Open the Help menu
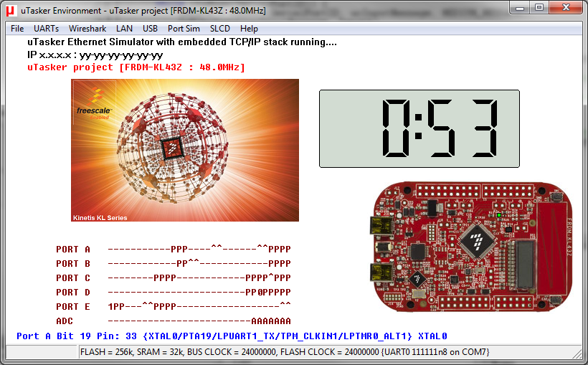588x365 pixels. 249,29
